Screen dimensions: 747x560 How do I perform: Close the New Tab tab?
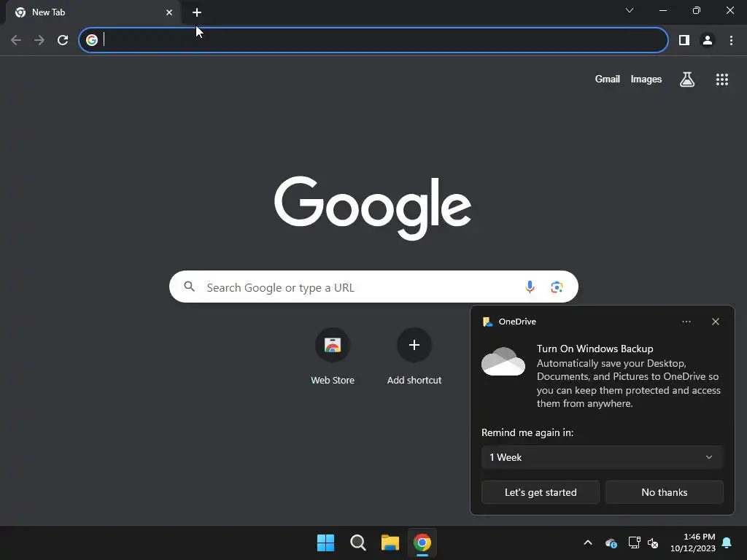[x=169, y=12]
